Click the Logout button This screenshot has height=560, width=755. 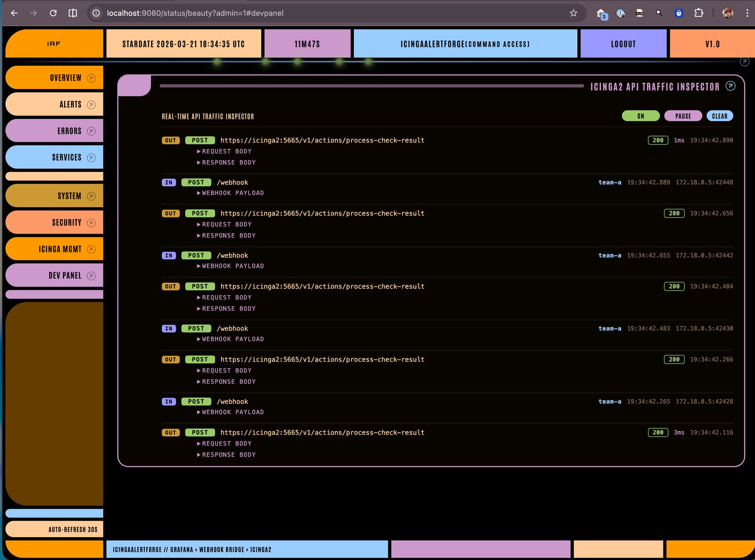pos(623,44)
